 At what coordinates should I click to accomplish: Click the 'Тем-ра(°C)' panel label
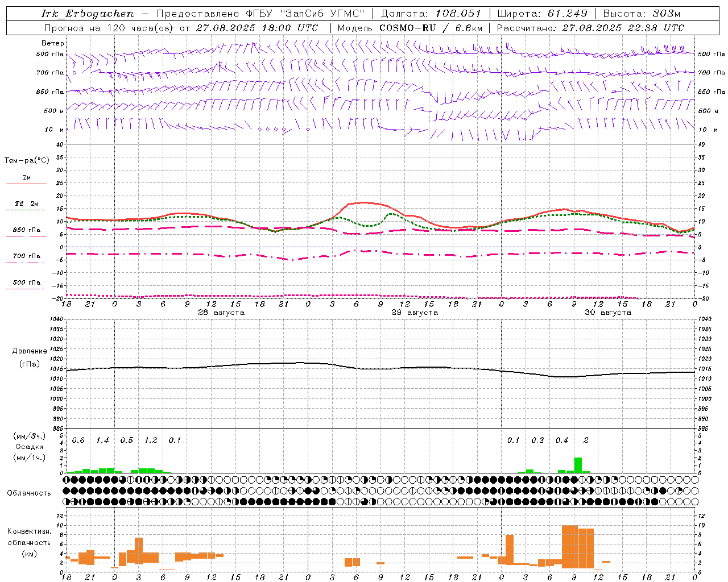click(27, 161)
